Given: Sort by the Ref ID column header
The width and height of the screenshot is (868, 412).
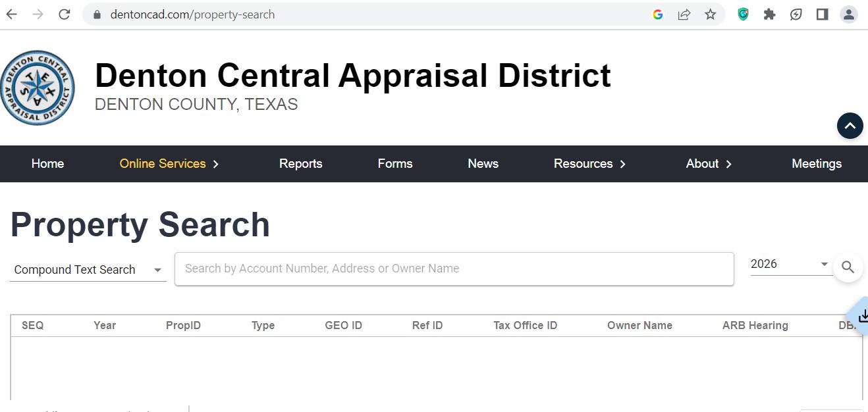Looking at the screenshot, I should tap(427, 325).
